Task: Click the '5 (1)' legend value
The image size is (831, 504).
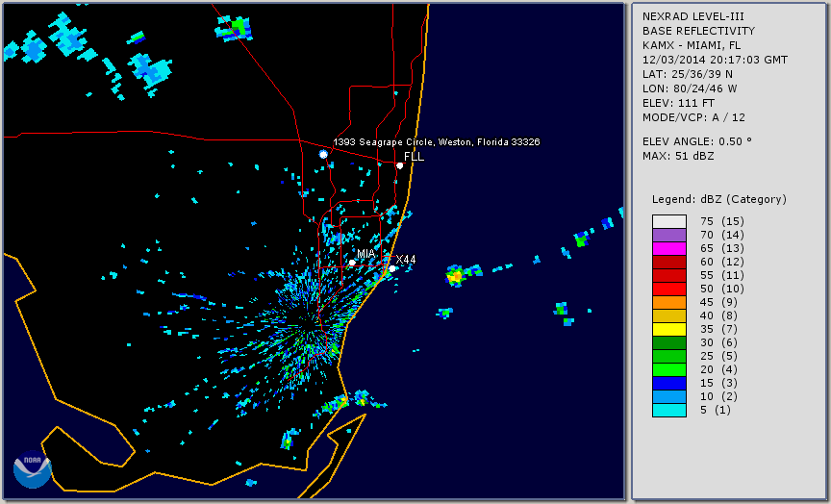Action: (x=717, y=410)
